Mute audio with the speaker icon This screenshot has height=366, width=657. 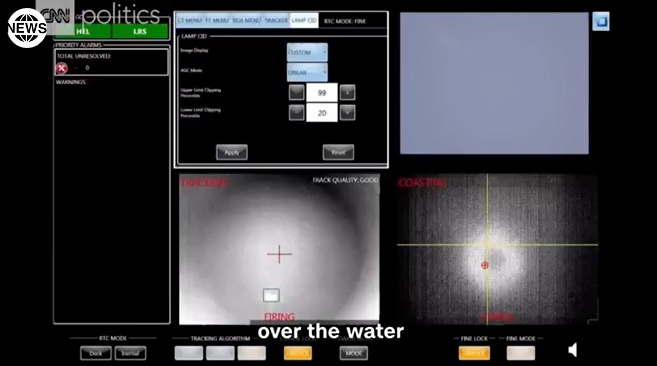pyautogui.click(x=573, y=350)
